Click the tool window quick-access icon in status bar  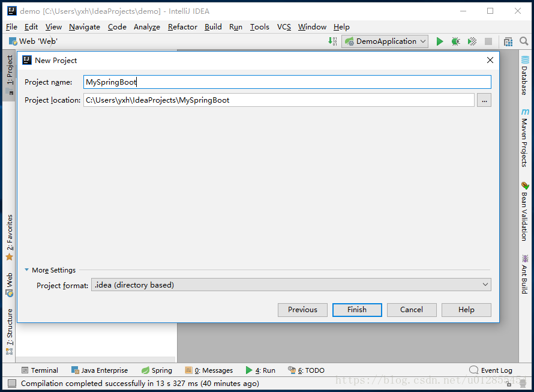[12, 384]
